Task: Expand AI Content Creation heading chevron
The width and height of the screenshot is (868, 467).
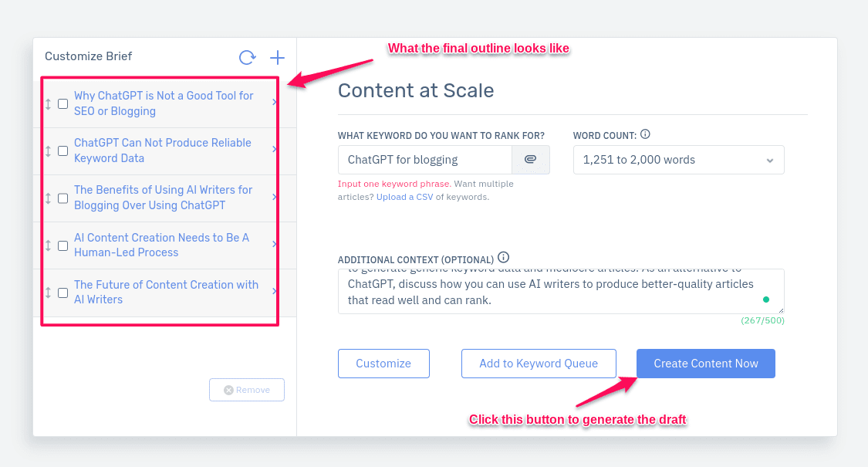Action: [x=275, y=244]
